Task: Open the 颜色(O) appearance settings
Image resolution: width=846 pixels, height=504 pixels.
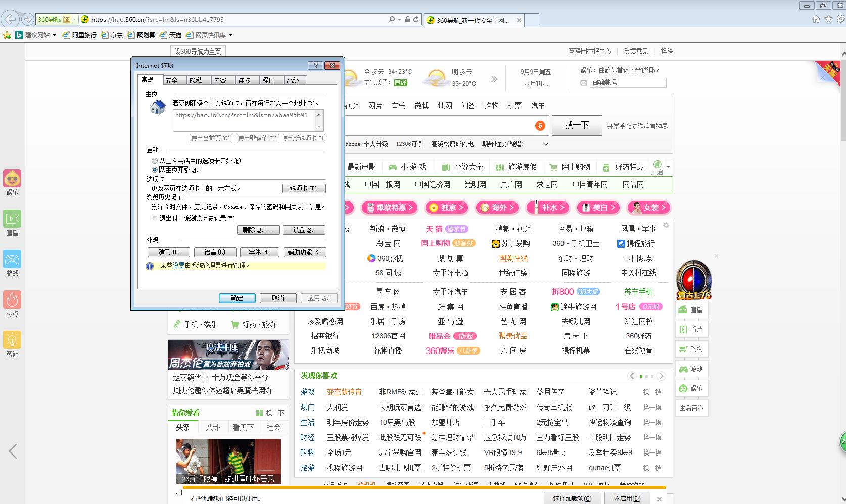Action: pyautogui.click(x=169, y=252)
